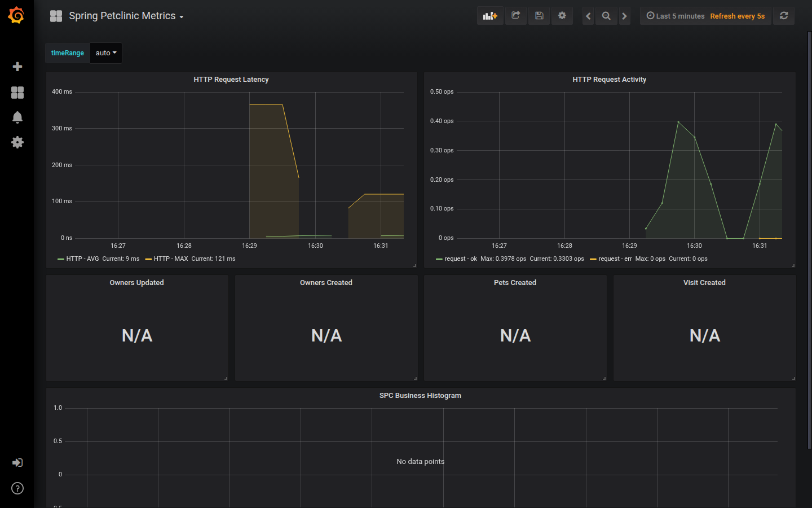The width and height of the screenshot is (812, 508).
Task: Click yellow HTTP - MAX legend color swatch
Action: click(148, 259)
